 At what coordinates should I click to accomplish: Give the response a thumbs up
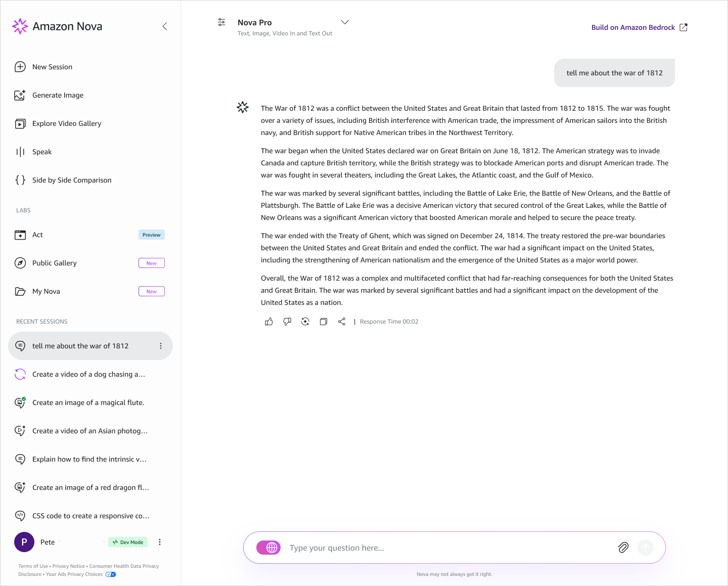(269, 322)
